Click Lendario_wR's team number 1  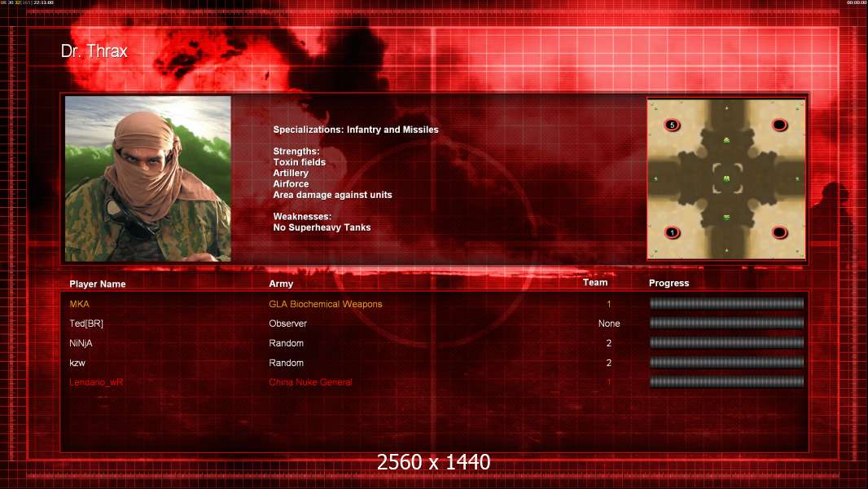(x=609, y=382)
